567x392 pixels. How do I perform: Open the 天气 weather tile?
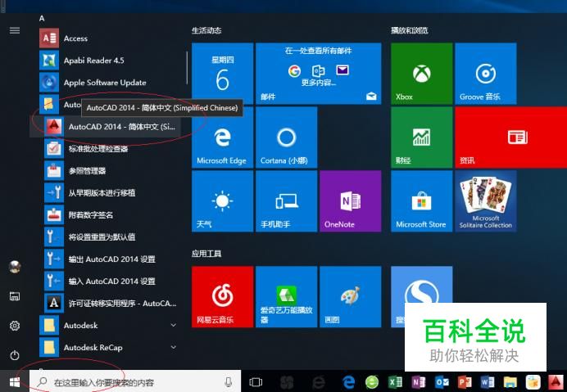(222, 201)
